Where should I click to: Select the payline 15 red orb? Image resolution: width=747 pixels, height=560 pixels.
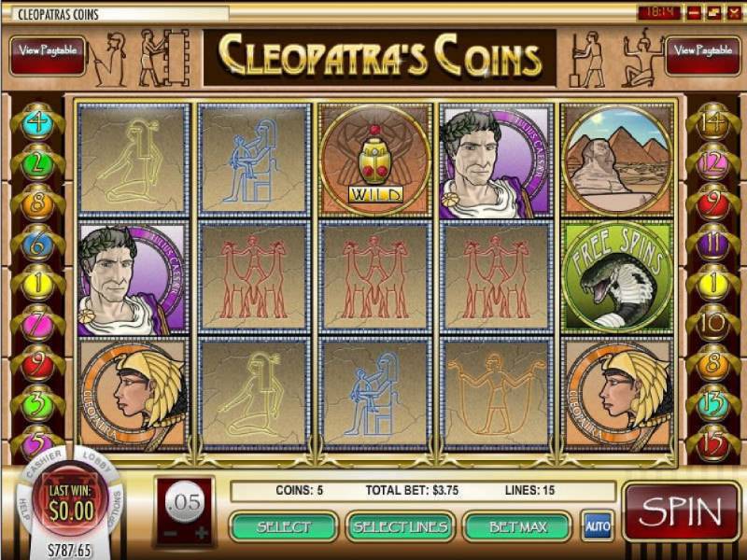(x=712, y=444)
